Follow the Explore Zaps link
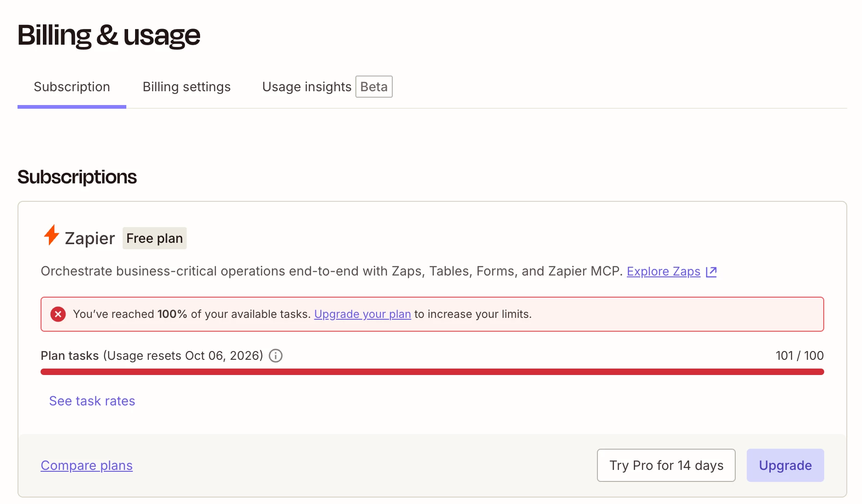Image resolution: width=862 pixels, height=504 pixels. [663, 271]
